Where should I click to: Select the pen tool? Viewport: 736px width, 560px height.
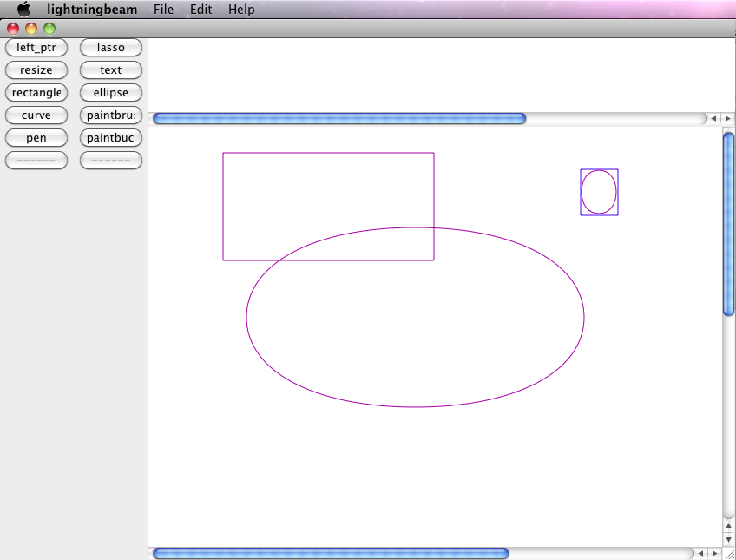click(x=36, y=138)
